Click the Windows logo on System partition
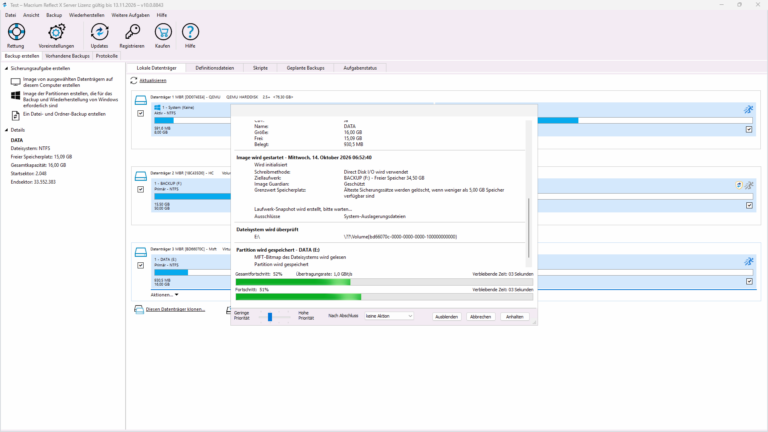Screen dimensions: 768x432 point(157,107)
